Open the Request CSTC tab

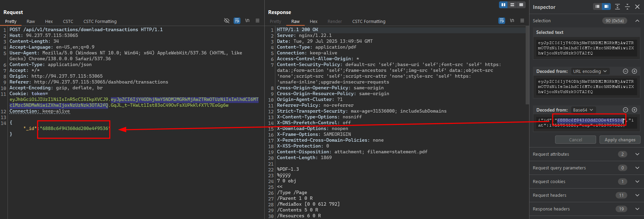pyautogui.click(x=68, y=21)
